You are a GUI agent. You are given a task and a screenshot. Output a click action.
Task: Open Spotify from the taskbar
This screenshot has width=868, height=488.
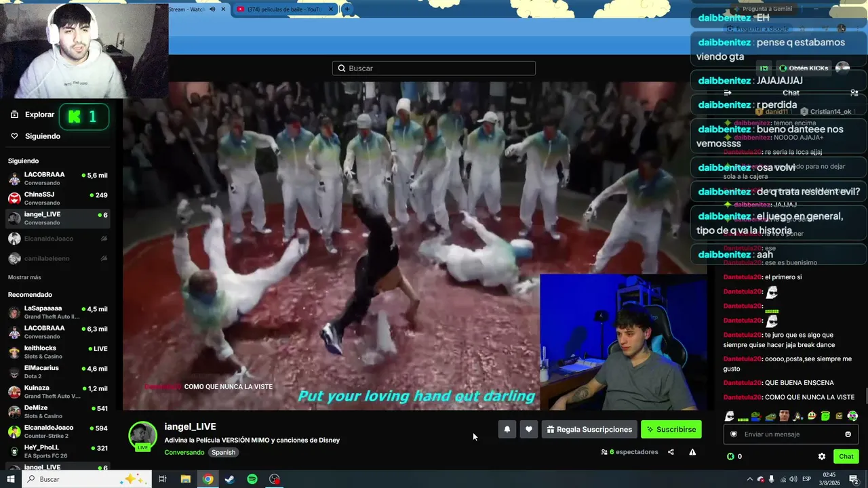coord(252,479)
